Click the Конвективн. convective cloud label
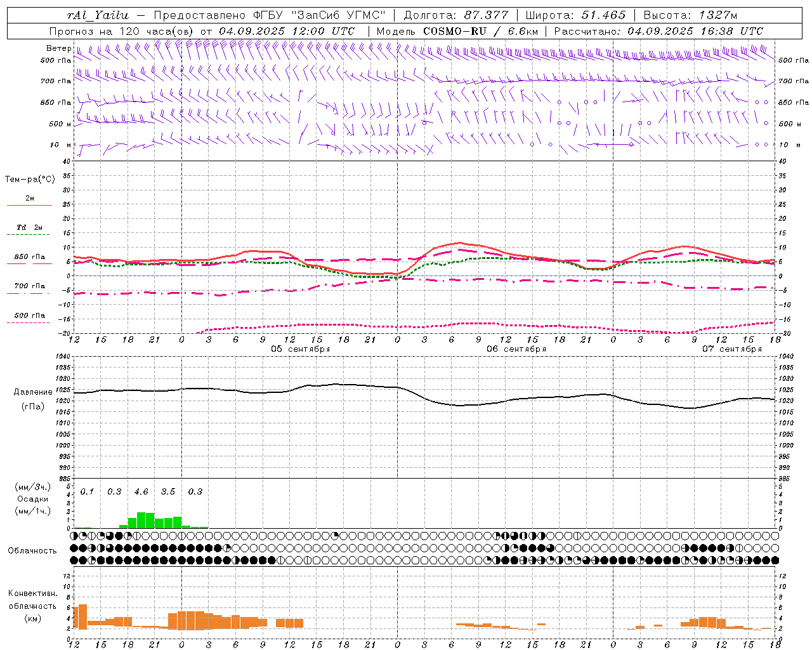The image size is (812, 650). [x=33, y=594]
